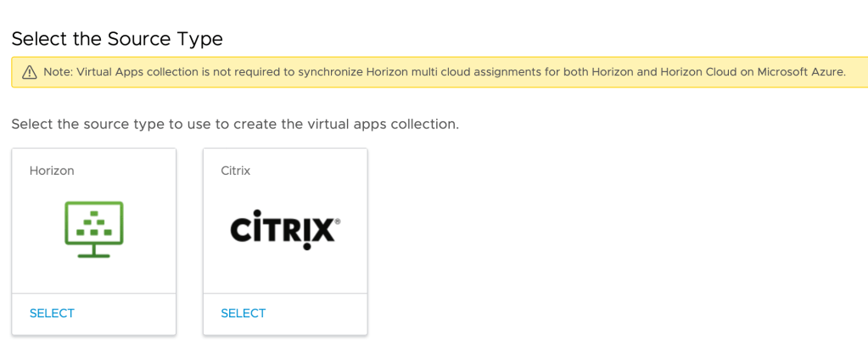Click the 'Note:' label in the yellow banner
Image resolution: width=868 pixels, height=353 pixels.
click(x=58, y=72)
